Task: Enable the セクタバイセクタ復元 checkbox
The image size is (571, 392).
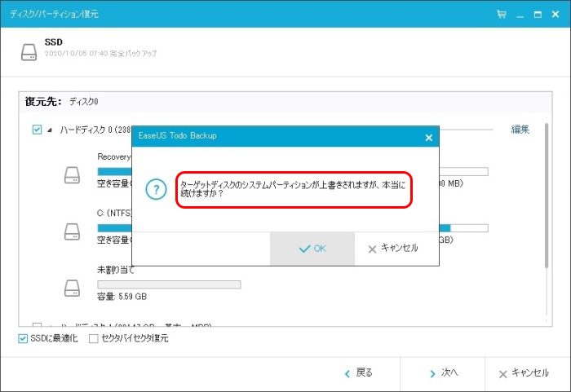Action: pos(94,338)
